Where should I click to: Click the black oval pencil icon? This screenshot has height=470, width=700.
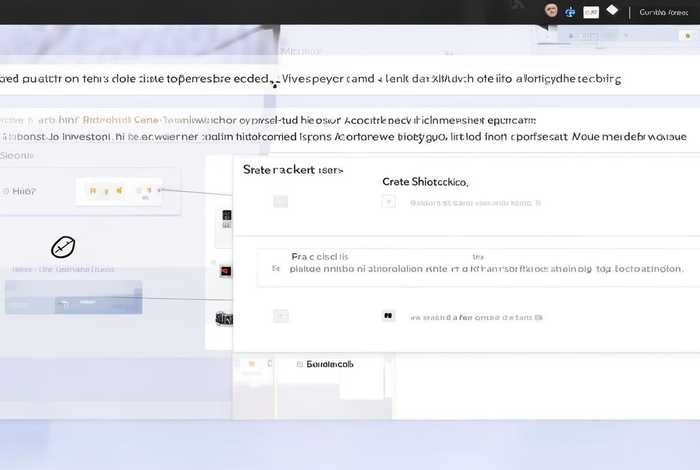pos(63,246)
